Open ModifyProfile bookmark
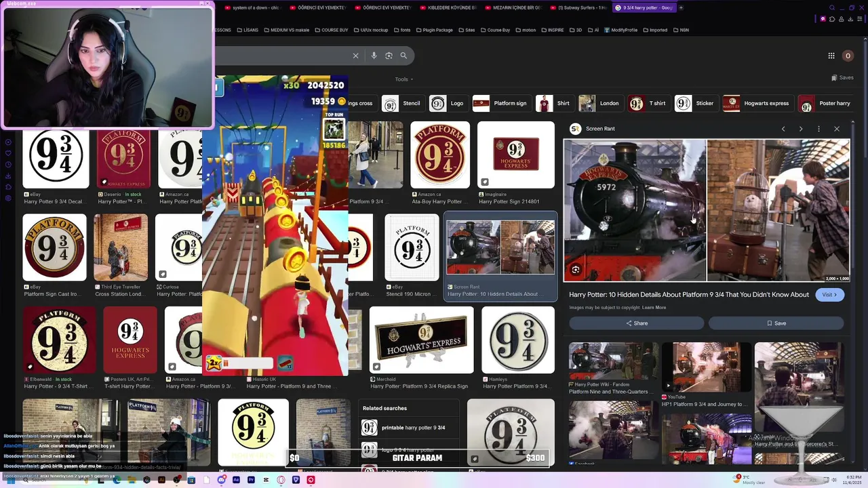The width and height of the screenshot is (868, 488). [620, 30]
